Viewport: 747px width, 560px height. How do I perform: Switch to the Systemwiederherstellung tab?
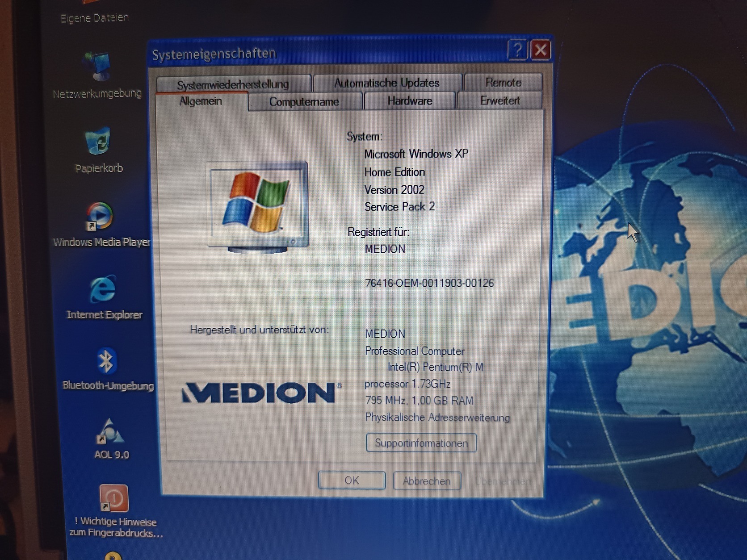[x=233, y=84]
